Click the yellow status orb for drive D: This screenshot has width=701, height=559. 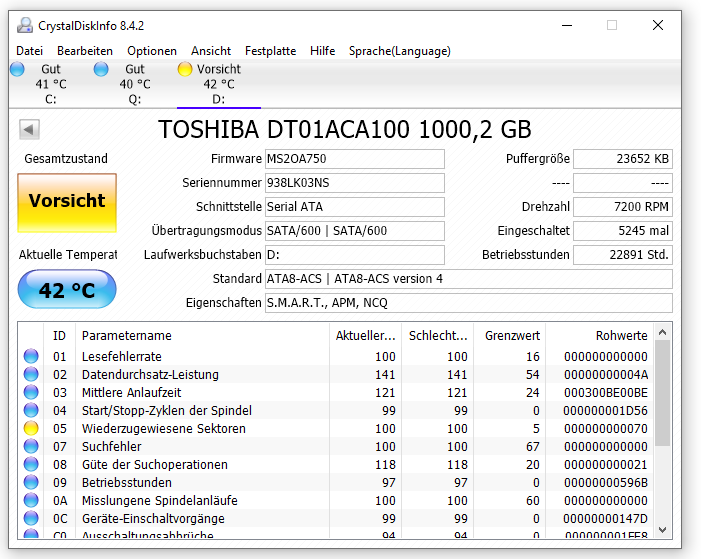pyautogui.click(x=185, y=69)
